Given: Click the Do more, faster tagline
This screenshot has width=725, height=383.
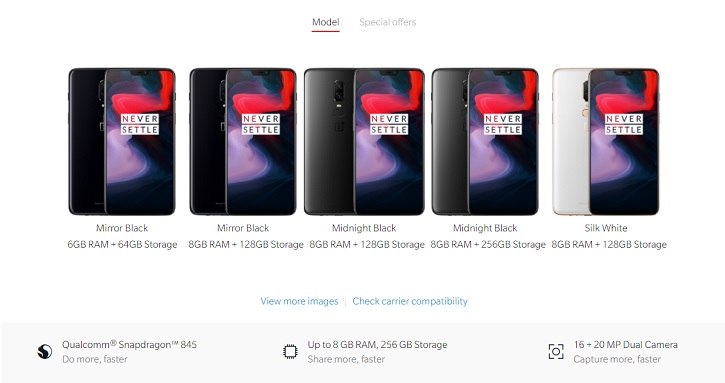Looking at the screenshot, I should (95, 359).
